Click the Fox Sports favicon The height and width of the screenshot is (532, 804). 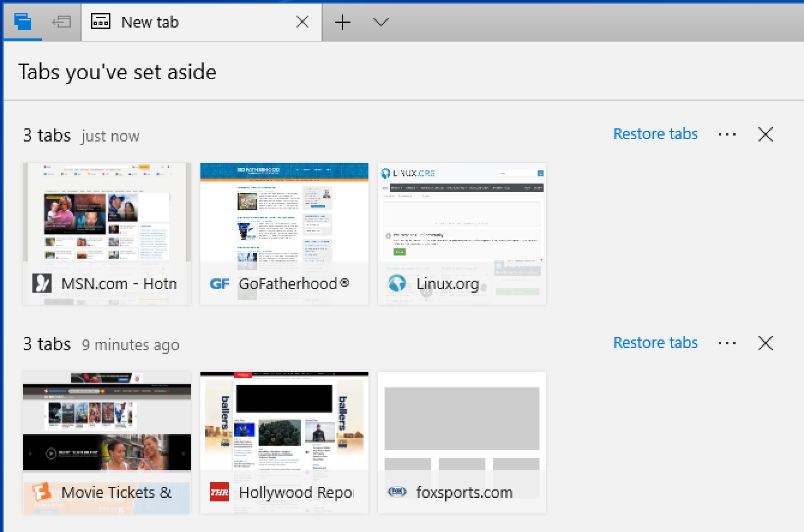click(x=397, y=492)
